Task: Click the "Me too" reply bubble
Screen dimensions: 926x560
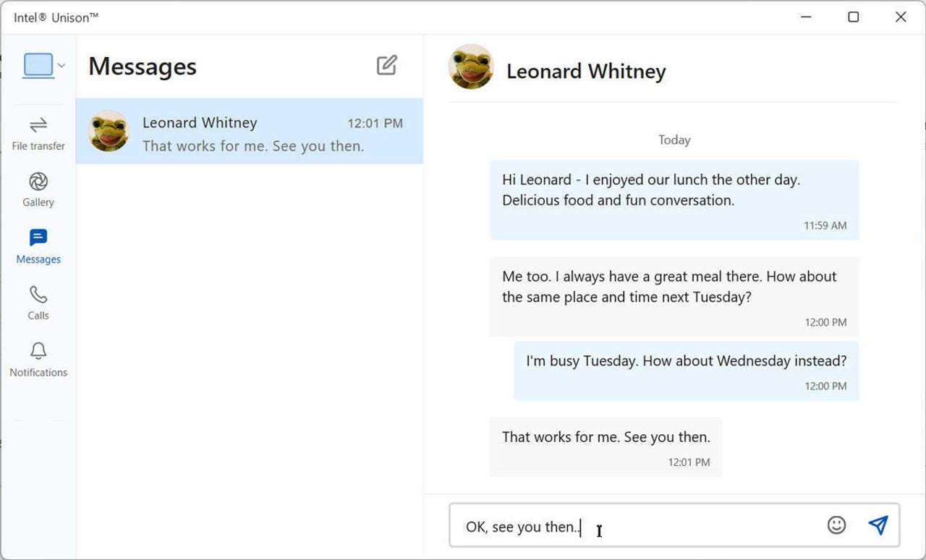Action: pos(674,297)
